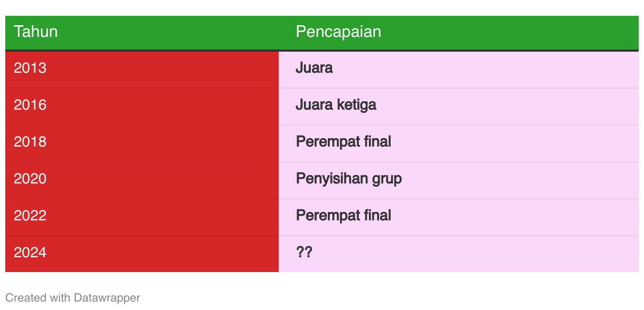Select the 2013 year cell

click(142, 70)
